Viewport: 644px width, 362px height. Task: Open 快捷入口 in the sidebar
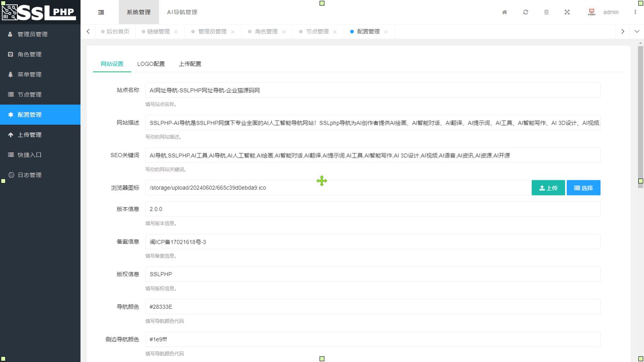point(40,155)
